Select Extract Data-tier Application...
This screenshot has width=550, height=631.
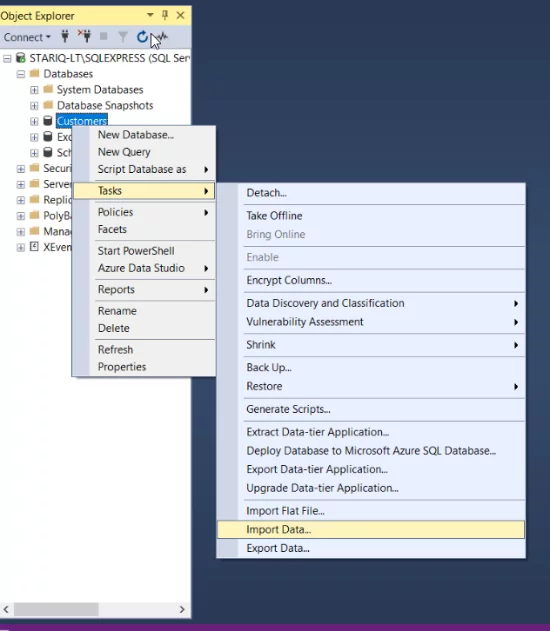click(x=371, y=432)
